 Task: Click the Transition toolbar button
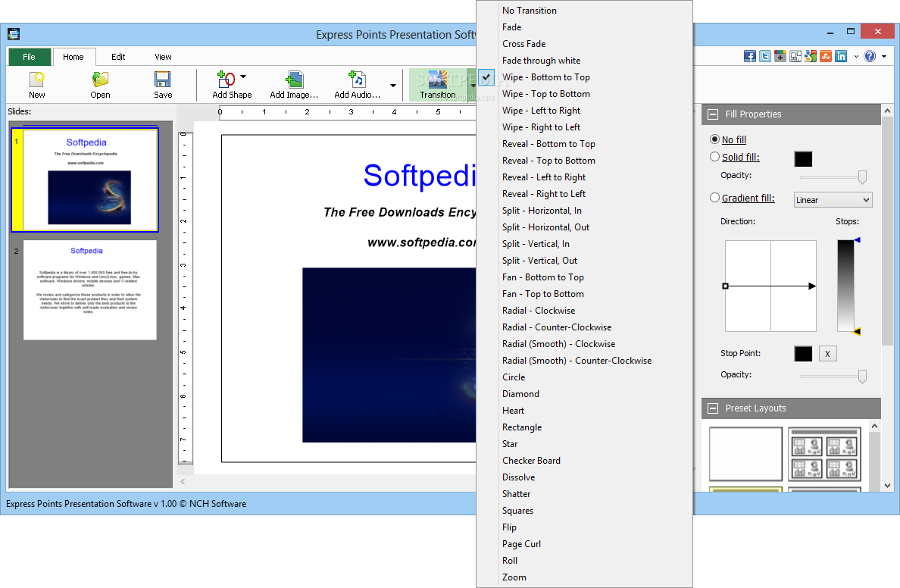[x=438, y=84]
